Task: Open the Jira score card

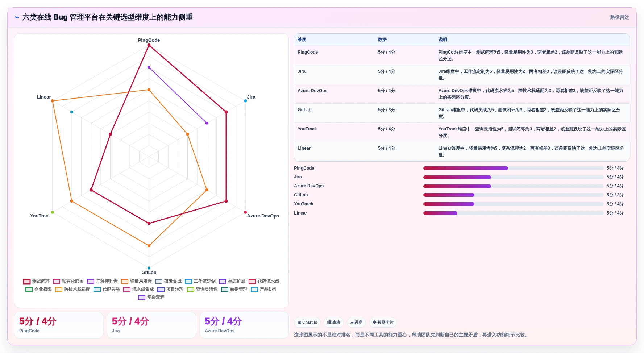Action: (151, 325)
